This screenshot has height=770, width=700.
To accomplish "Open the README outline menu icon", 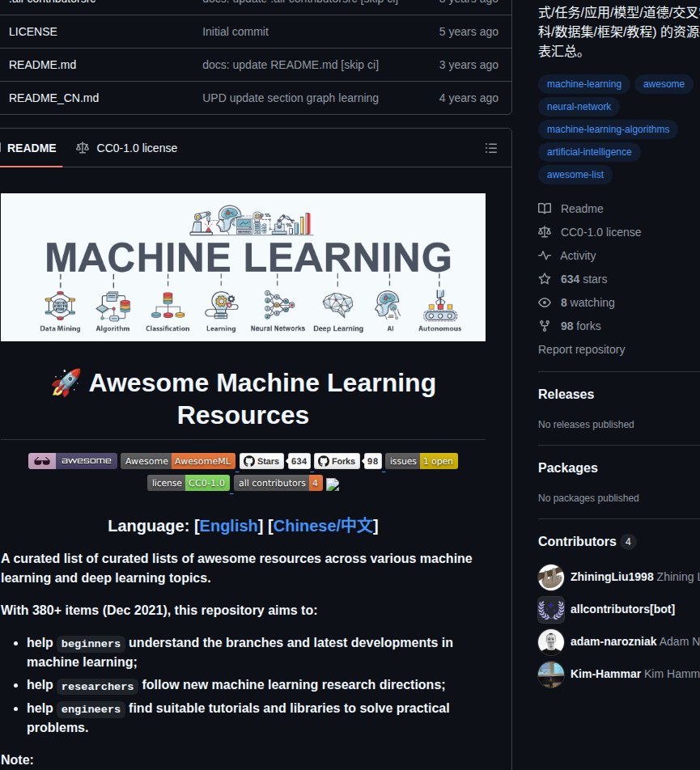I will [490, 148].
